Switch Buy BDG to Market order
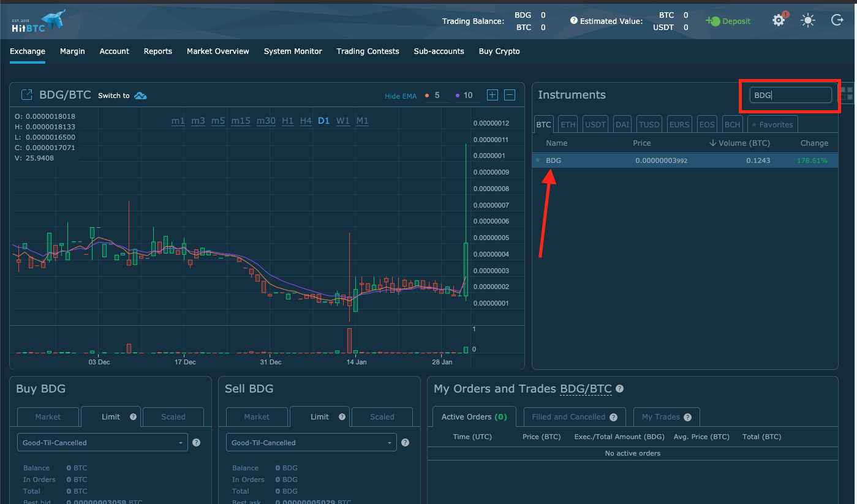The width and height of the screenshot is (857, 504). [x=48, y=417]
